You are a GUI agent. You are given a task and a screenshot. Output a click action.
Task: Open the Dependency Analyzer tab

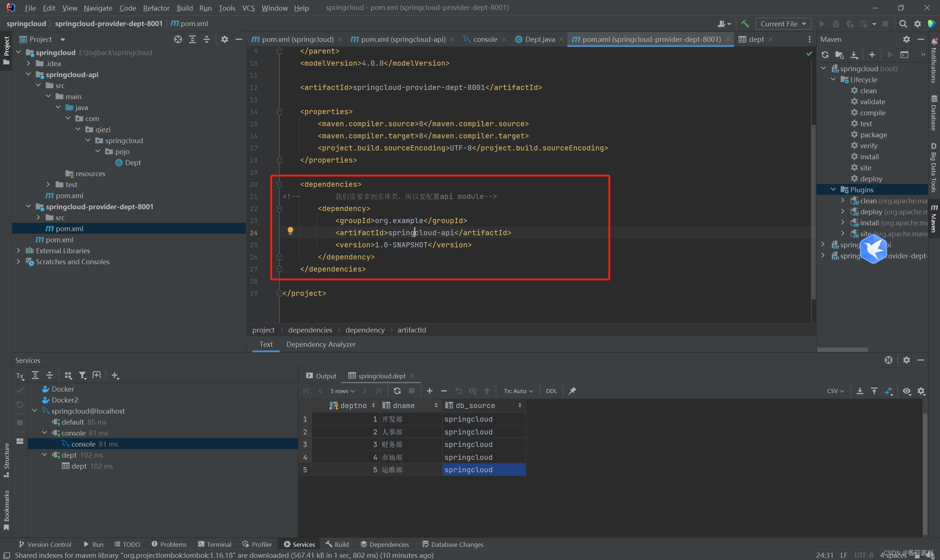321,344
